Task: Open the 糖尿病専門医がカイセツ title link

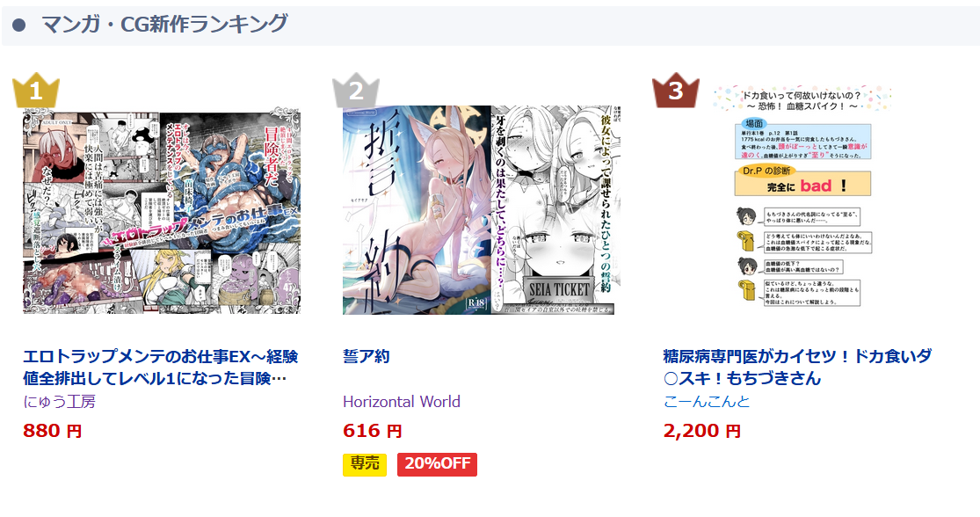Action: coord(797,367)
